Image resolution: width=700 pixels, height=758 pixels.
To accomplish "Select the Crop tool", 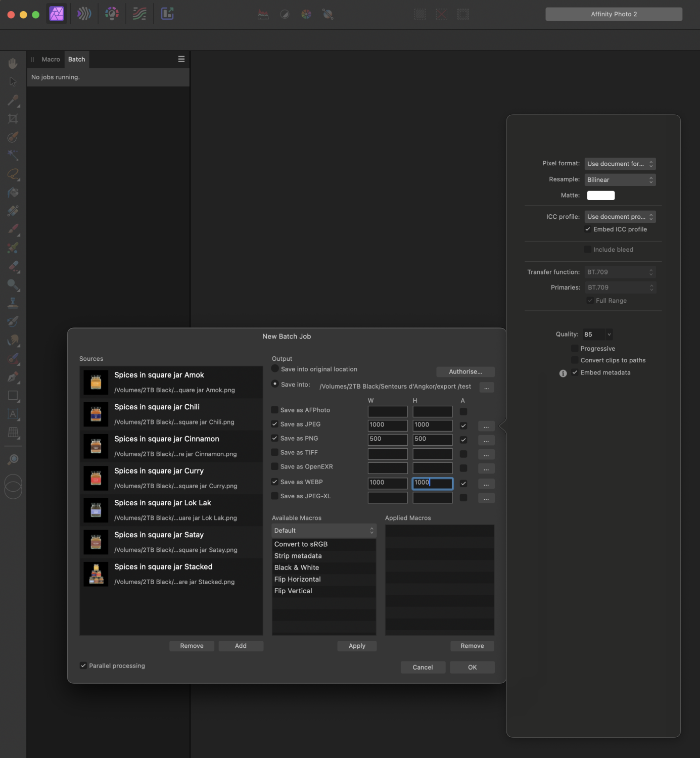I will tap(13, 119).
